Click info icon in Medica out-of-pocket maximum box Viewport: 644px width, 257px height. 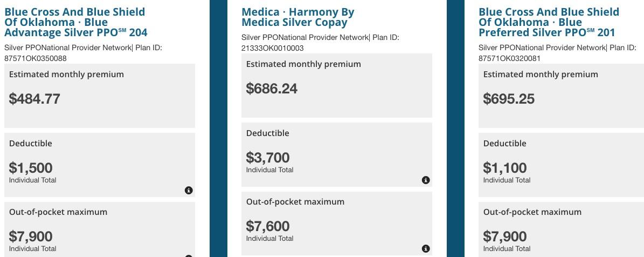click(426, 248)
